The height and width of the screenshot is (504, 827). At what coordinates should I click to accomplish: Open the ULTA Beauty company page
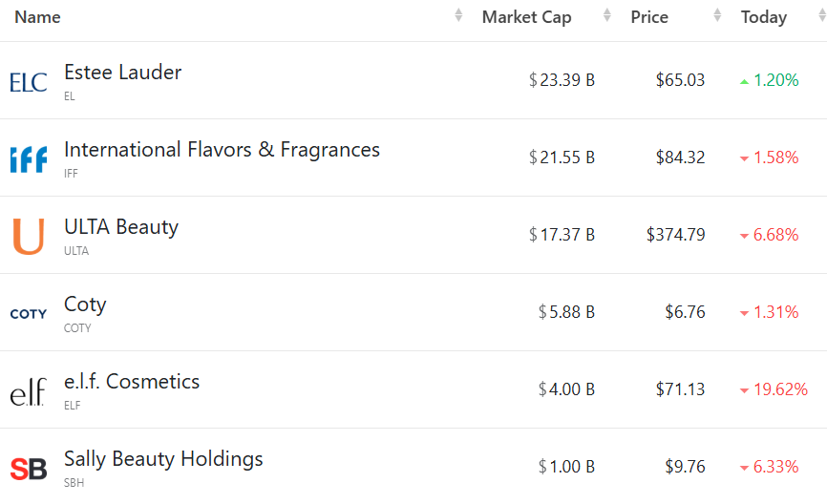(121, 227)
